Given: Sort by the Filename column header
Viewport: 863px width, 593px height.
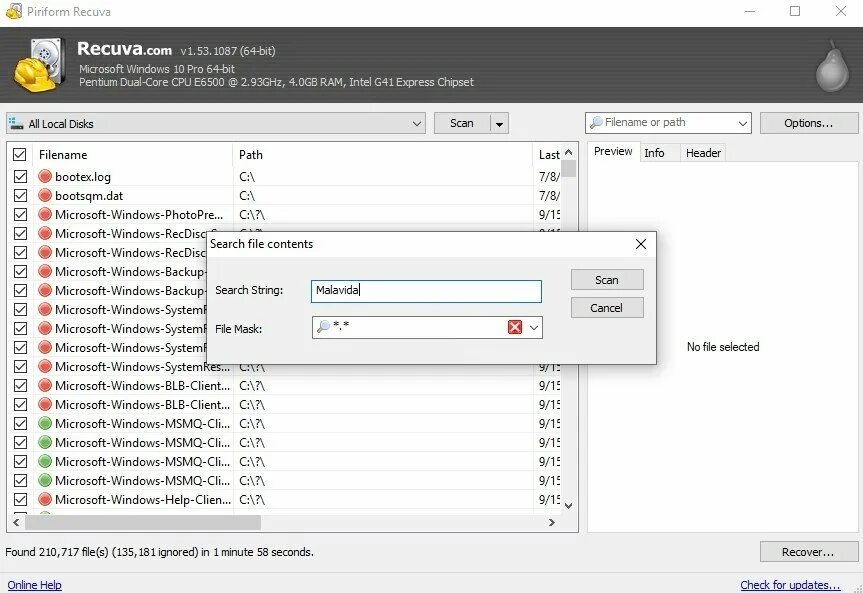Looking at the screenshot, I should [x=133, y=155].
